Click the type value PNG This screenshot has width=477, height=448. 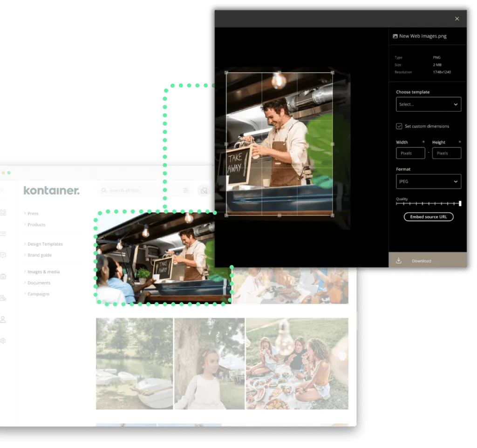[x=436, y=57]
